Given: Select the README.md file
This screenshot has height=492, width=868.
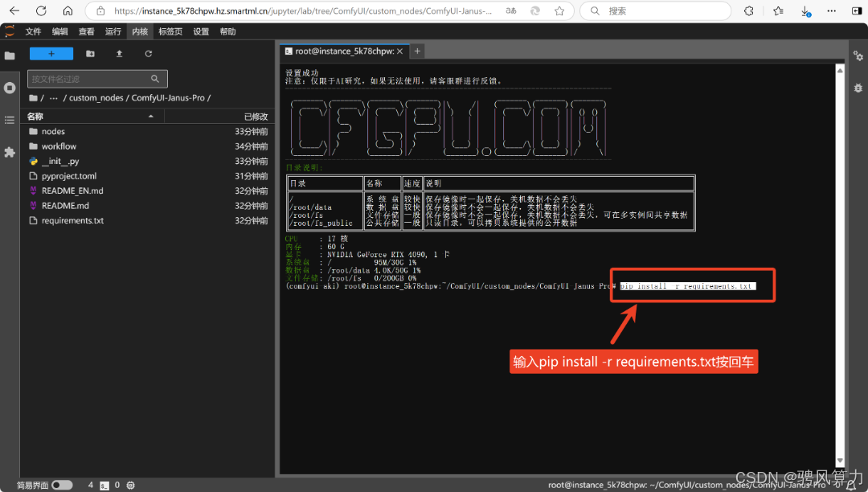Looking at the screenshot, I should (148, 205).
